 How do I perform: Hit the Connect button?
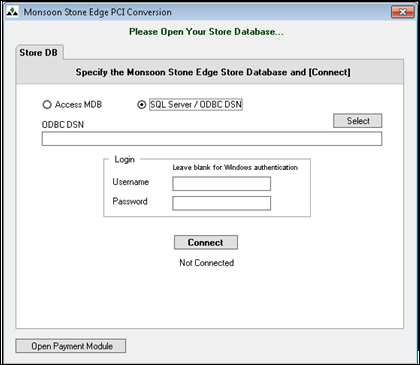click(206, 242)
